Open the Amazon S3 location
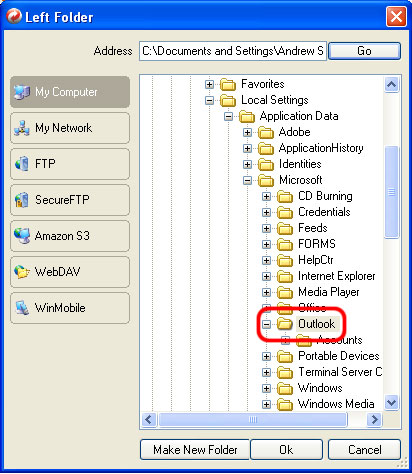Viewport: 412px width, 474px height. pyautogui.click(x=70, y=236)
